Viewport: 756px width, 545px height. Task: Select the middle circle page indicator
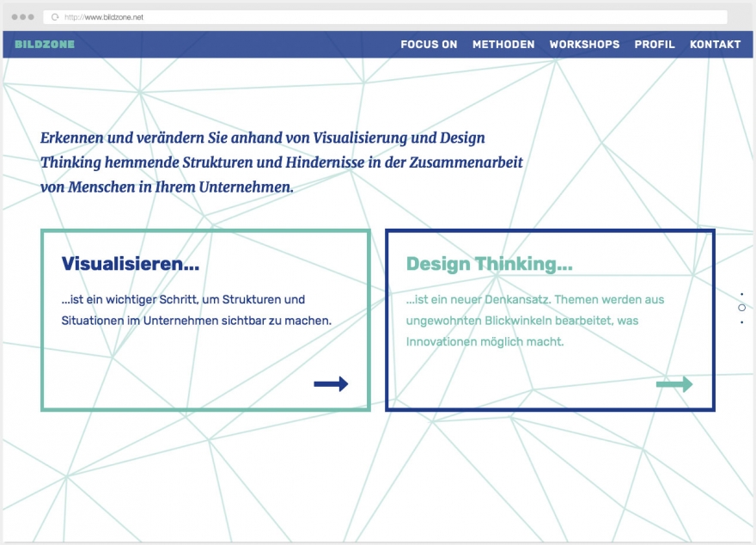coord(741,308)
